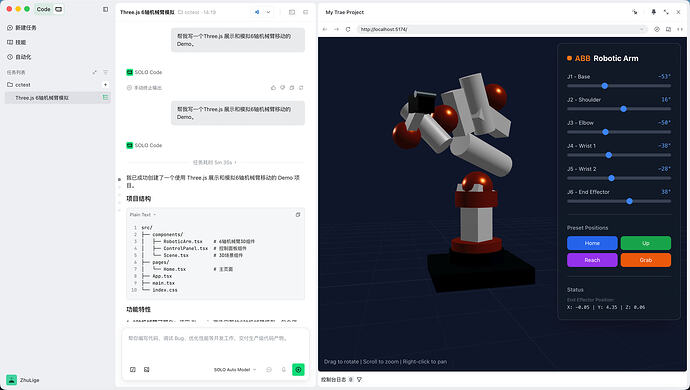Switch to the Code mode tab
The height and width of the screenshot is (390, 690).
coord(43,9)
